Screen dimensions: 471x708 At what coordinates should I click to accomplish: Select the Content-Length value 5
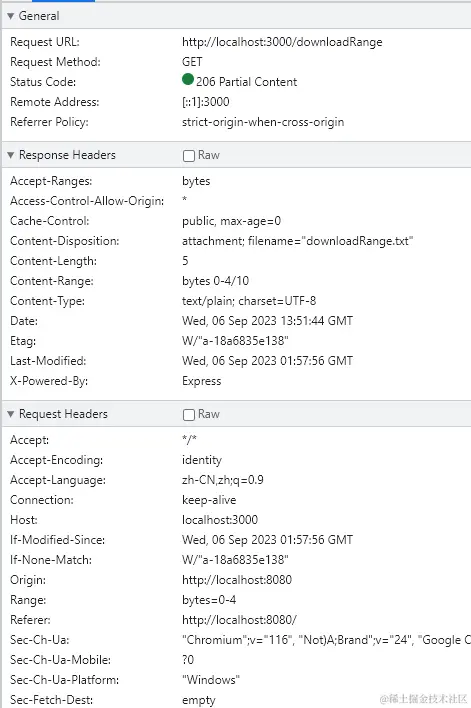pos(185,261)
